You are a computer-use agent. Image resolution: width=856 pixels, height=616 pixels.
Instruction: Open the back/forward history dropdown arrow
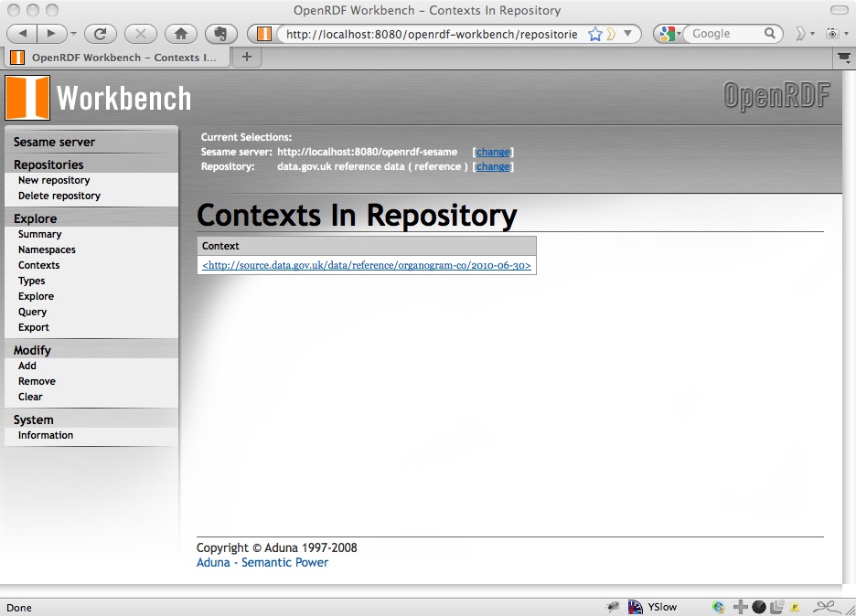pos(74,34)
